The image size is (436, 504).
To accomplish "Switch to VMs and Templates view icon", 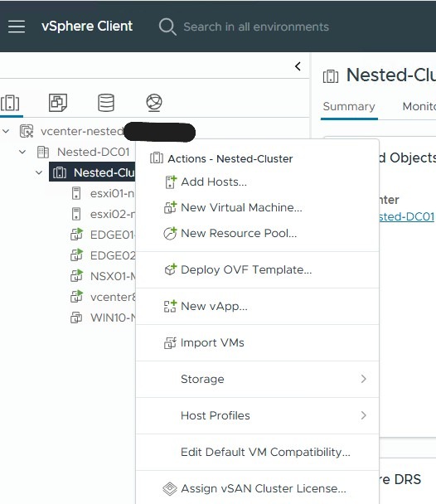I will (58, 103).
